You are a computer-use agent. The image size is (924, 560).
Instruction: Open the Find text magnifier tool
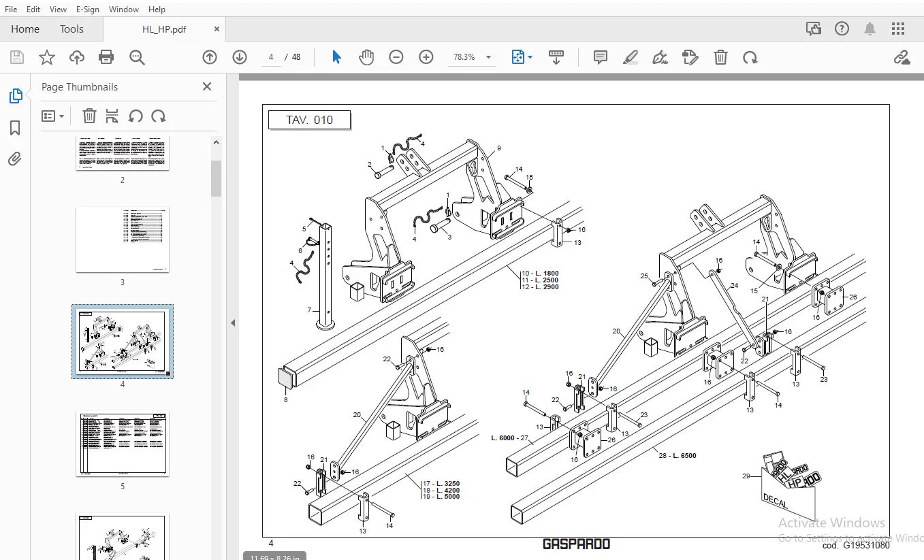coord(137,57)
